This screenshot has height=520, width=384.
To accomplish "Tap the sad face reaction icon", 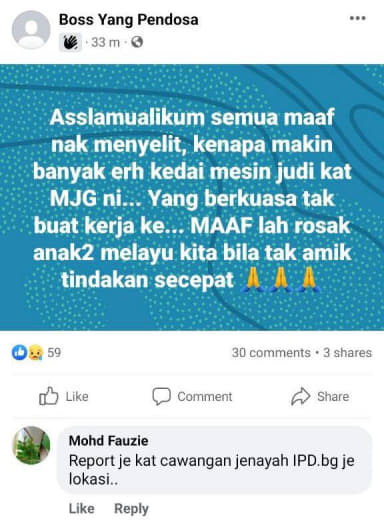I will coord(35,353).
